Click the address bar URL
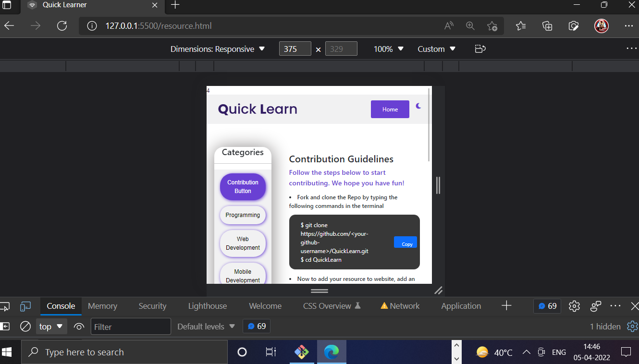The image size is (639, 364). tap(159, 26)
